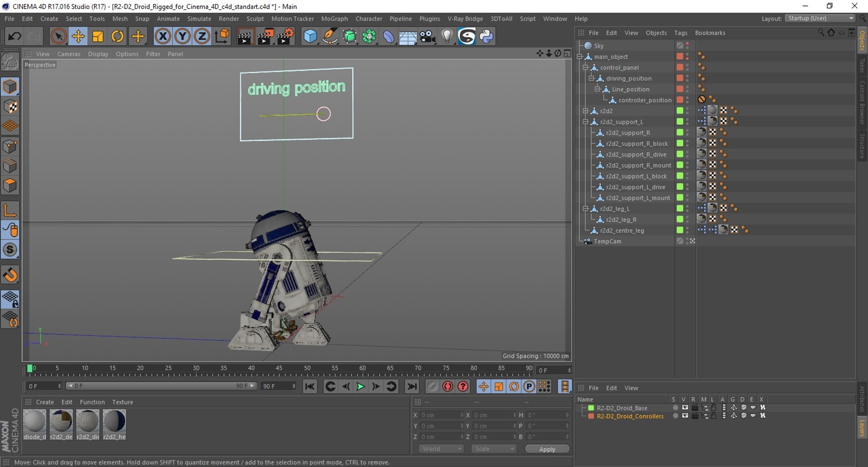Viewport: 868px width, 467px height.
Task: Click the Record Active Objects button
Action: tap(432, 386)
